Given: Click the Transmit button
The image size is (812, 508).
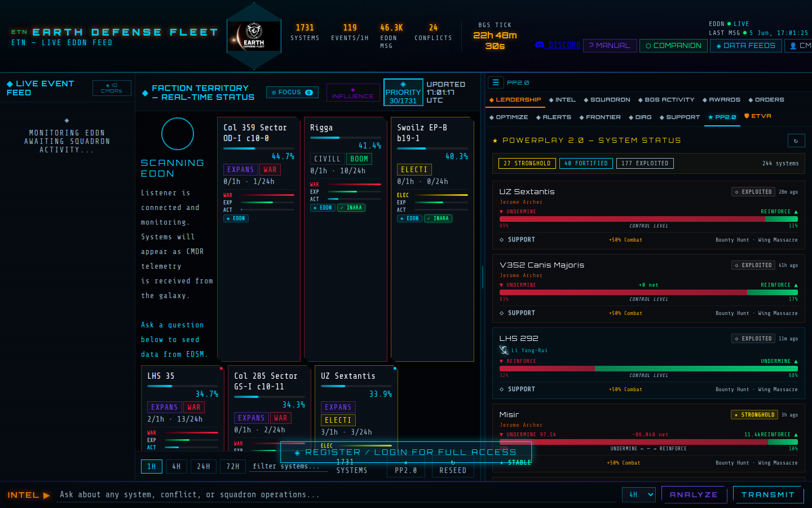Looking at the screenshot, I should 768,494.
